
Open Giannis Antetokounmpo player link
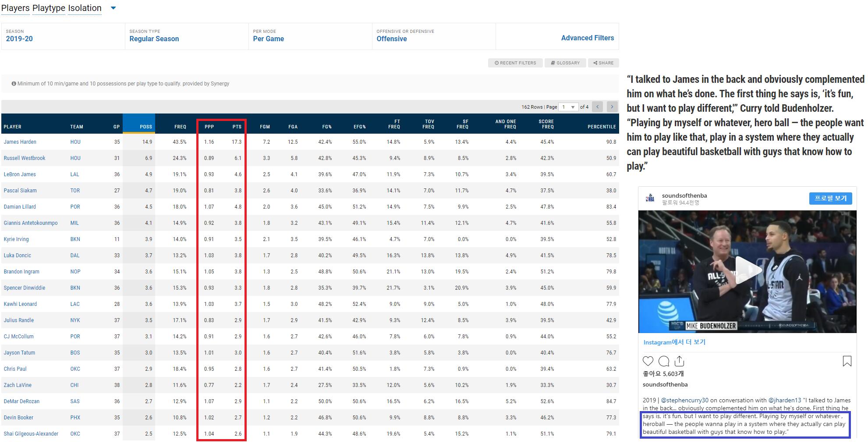point(31,223)
